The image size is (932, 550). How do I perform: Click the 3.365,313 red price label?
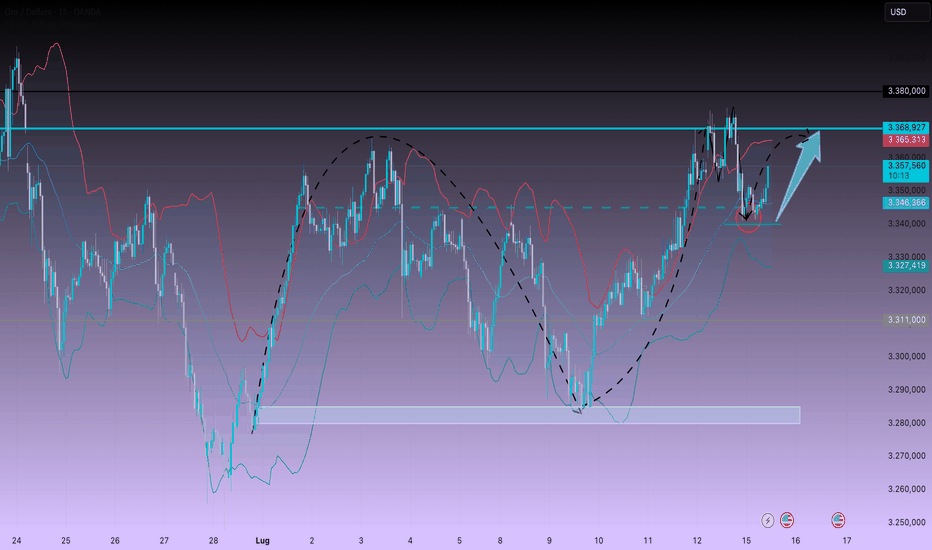coord(906,140)
